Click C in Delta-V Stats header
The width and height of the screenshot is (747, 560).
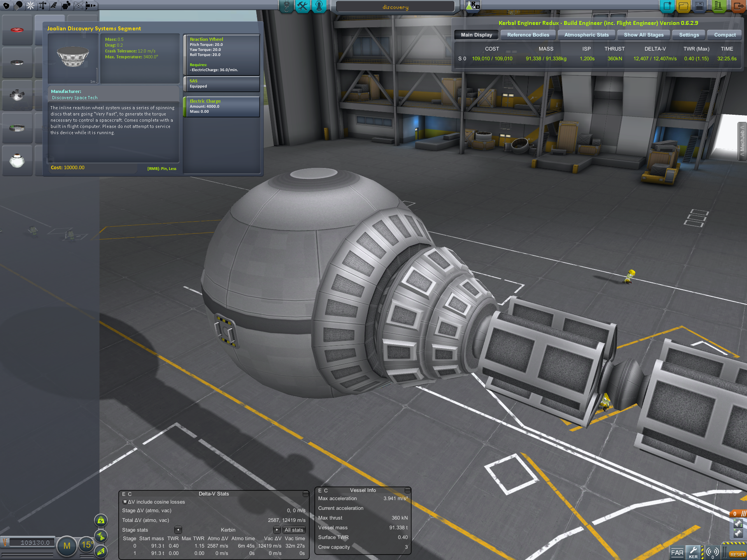click(x=130, y=494)
